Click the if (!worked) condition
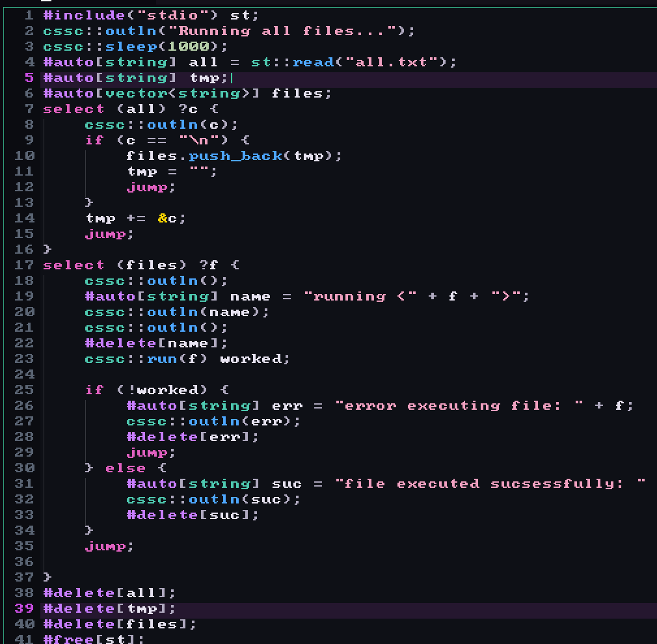 (x=162, y=390)
